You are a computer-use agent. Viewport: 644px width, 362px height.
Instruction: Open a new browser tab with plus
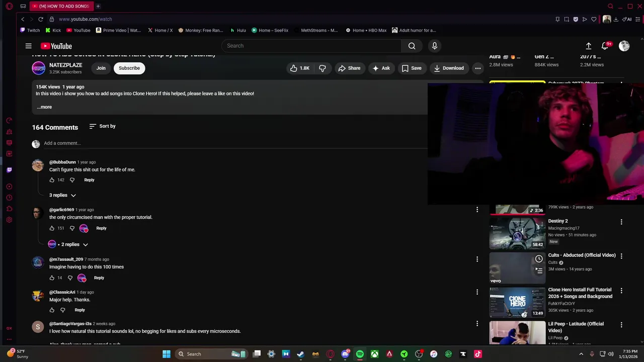pyautogui.click(x=98, y=6)
